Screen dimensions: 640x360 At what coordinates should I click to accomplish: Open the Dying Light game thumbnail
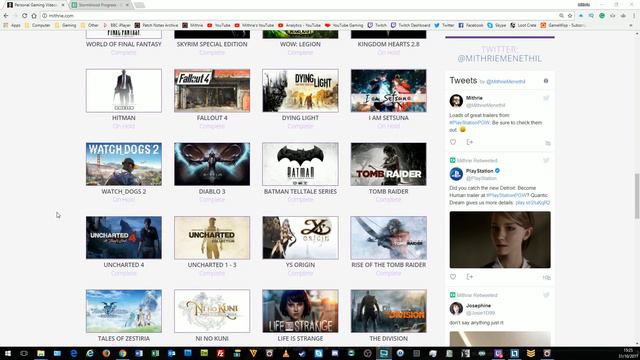click(x=300, y=91)
